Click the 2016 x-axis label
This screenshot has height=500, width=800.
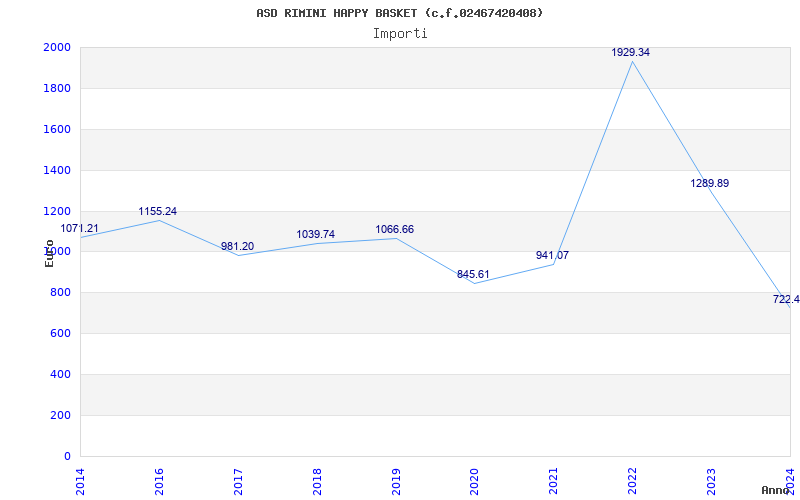[159, 481]
